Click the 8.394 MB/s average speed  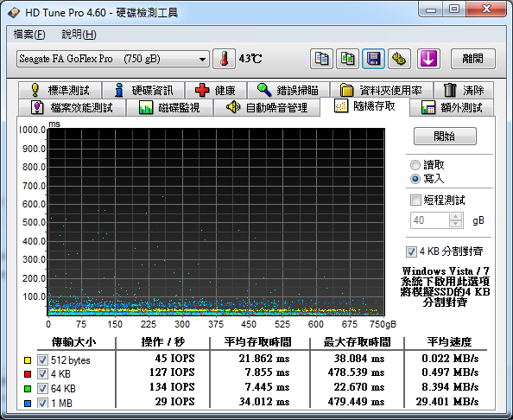coord(450,387)
